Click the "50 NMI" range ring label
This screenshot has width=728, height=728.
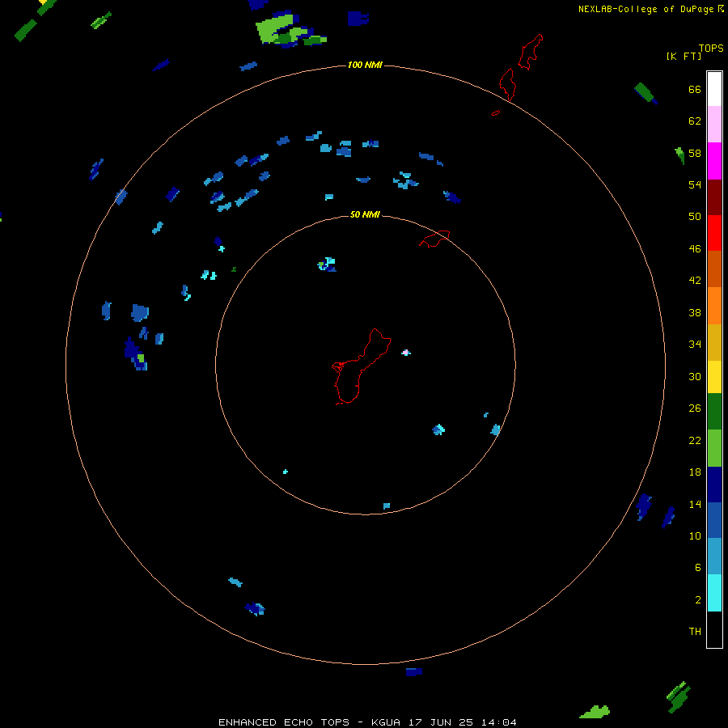click(x=365, y=214)
